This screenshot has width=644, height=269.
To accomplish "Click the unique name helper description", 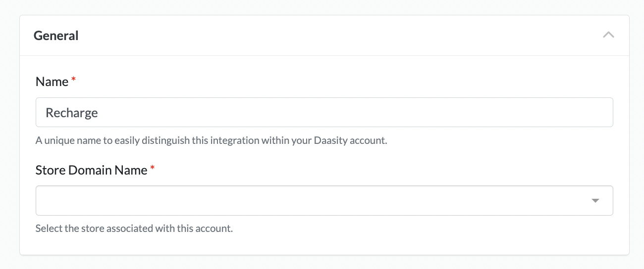I will [x=211, y=140].
